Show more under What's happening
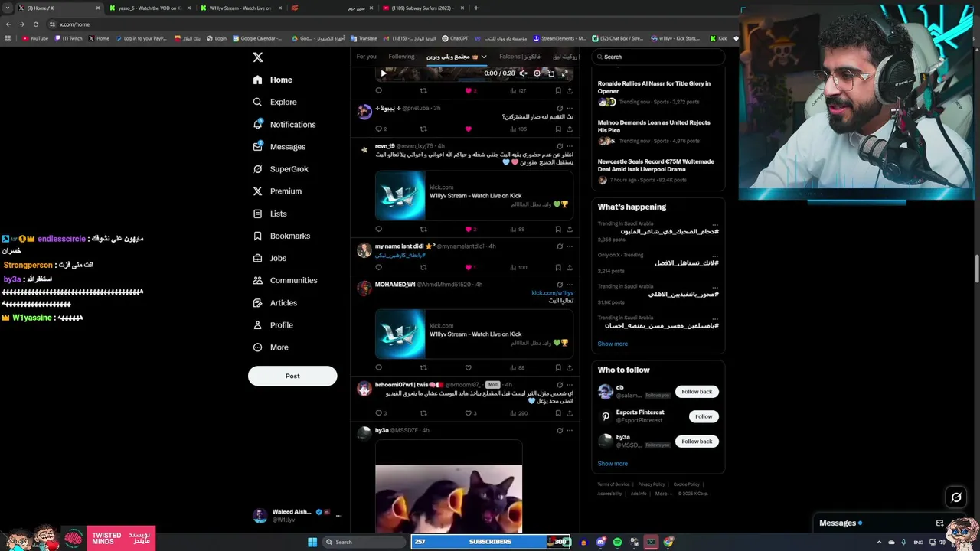The image size is (980, 551). 612,344
